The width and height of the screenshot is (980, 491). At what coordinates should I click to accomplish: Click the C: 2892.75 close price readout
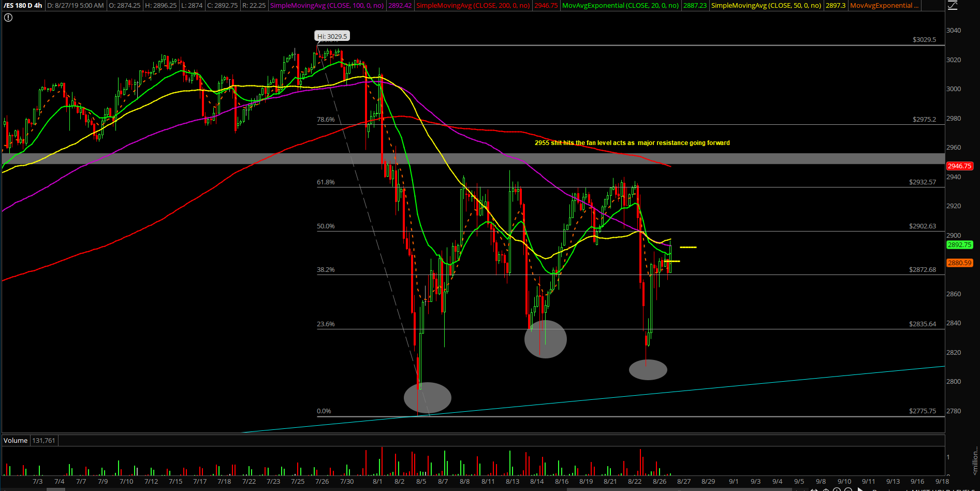(x=223, y=6)
